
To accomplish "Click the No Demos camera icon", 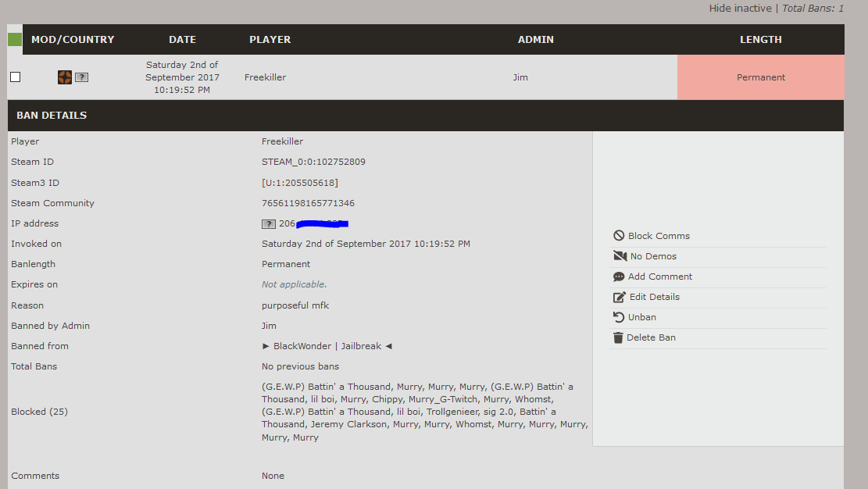I will [x=620, y=256].
